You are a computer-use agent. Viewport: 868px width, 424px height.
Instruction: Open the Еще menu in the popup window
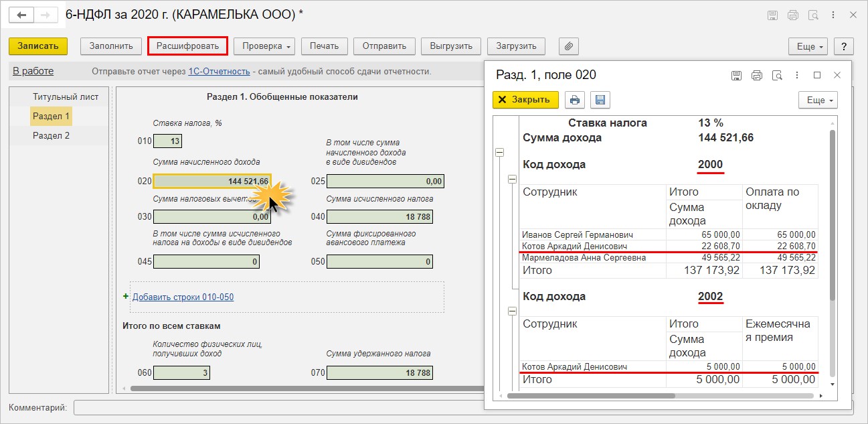click(x=818, y=100)
